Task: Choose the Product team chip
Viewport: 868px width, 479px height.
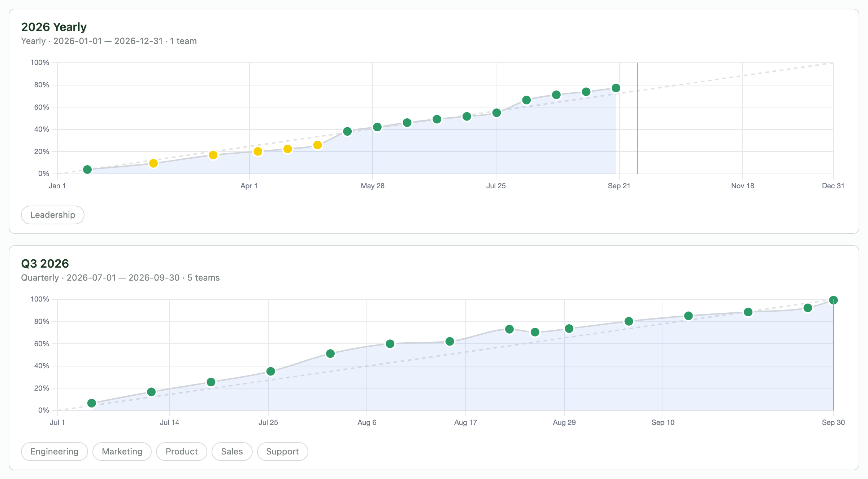Action: (x=182, y=452)
